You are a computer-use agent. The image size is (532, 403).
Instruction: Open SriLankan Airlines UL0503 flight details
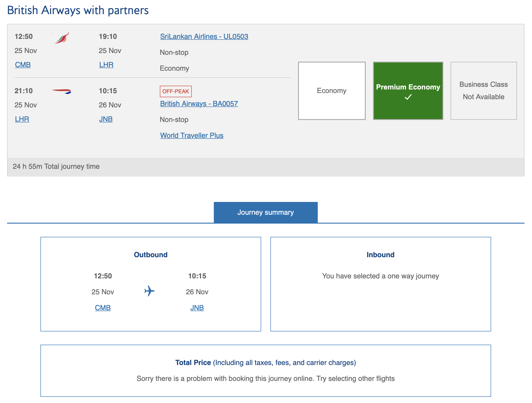(x=204, y=36)
